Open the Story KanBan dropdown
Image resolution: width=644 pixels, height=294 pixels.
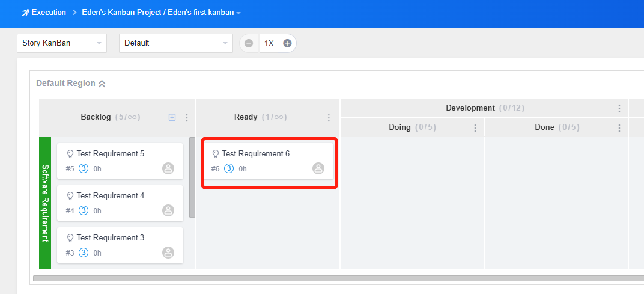pos(61,43)
